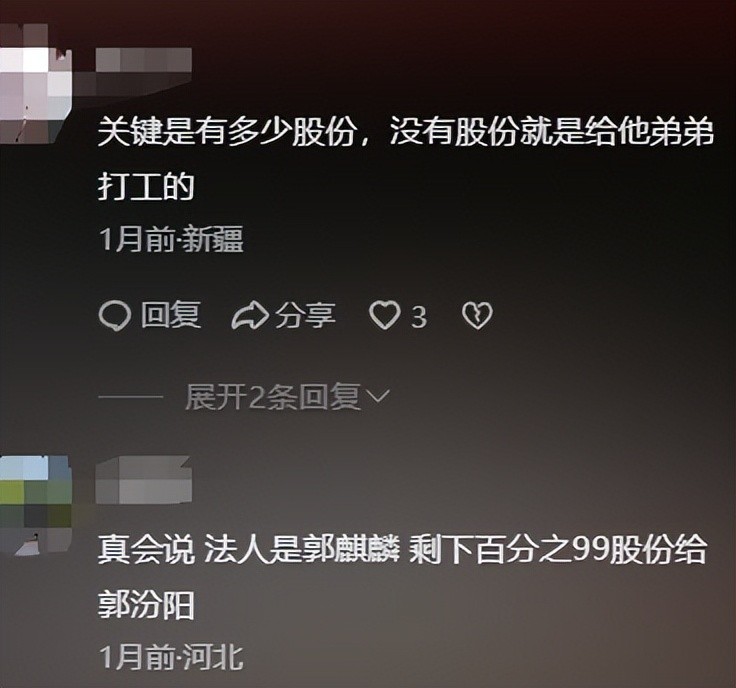Open blurred username above 真会说 comment

[143, 480]
